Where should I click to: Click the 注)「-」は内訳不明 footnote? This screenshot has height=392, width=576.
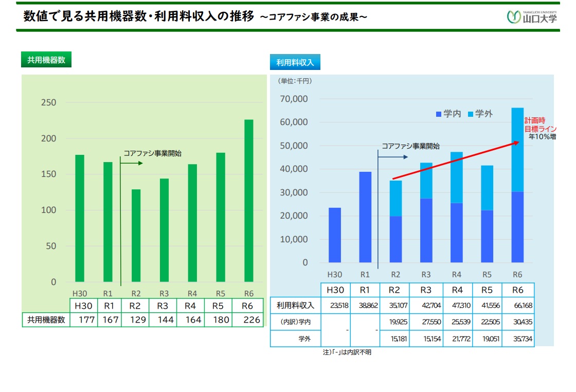[347, 352]
